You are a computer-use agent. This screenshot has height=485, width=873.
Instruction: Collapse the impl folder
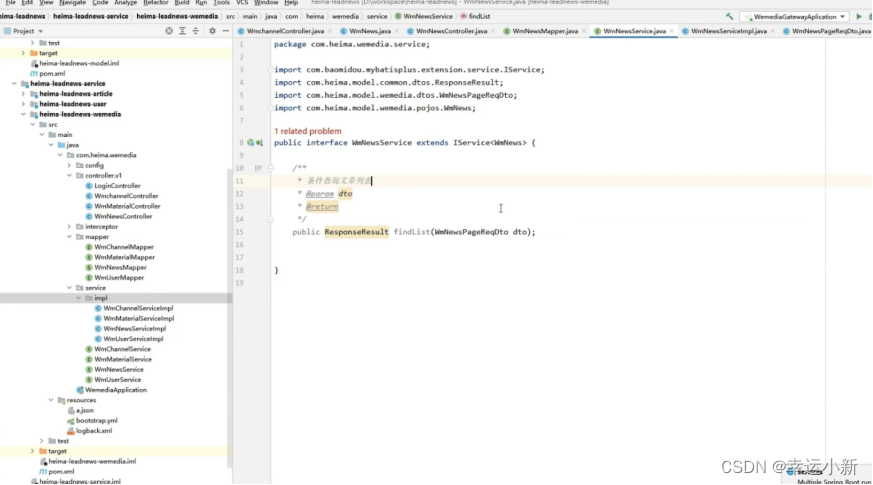coord(79,298)
